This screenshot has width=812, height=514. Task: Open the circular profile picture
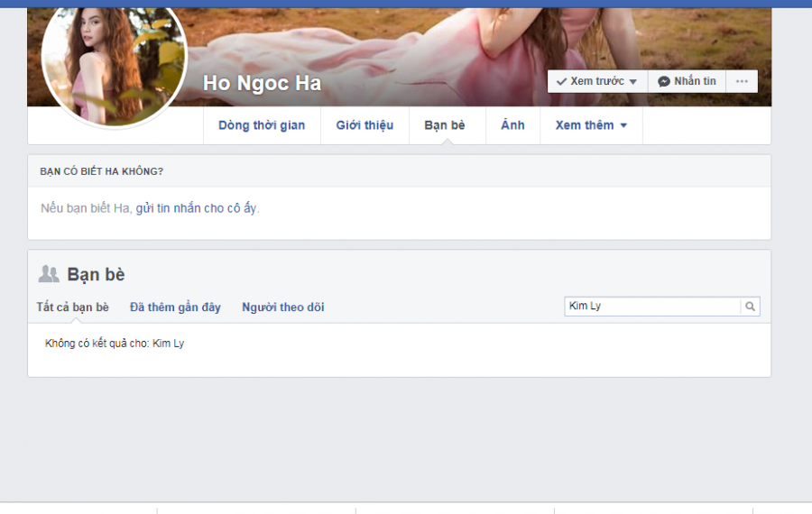(114, 65)
